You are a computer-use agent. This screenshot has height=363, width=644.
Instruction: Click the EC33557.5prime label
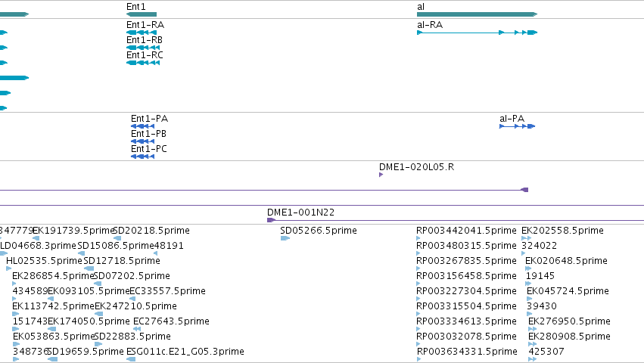coord(167,291)
